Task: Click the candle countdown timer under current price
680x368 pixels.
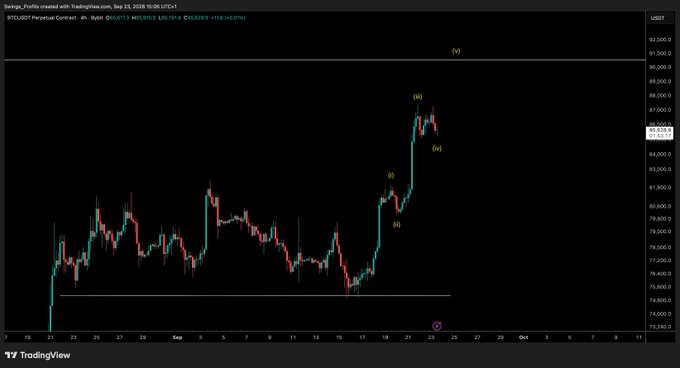Action: click(x=660, y=136)
